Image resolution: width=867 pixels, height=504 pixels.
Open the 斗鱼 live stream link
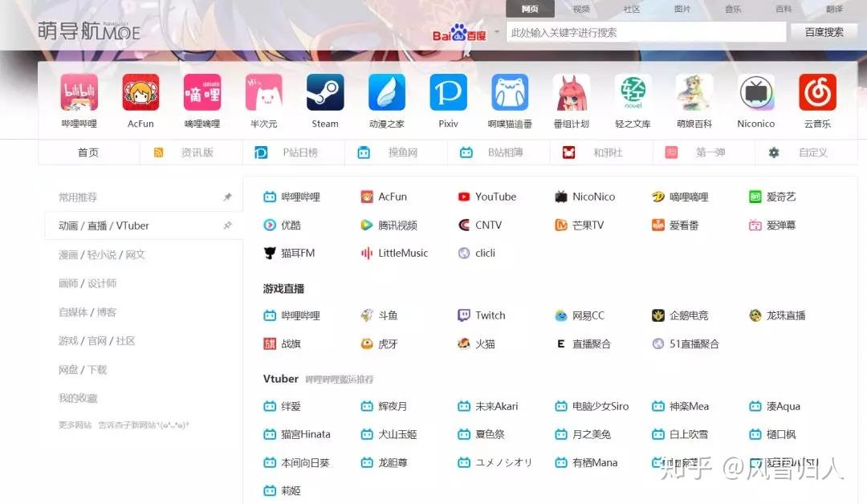click(x=379, y=315)
